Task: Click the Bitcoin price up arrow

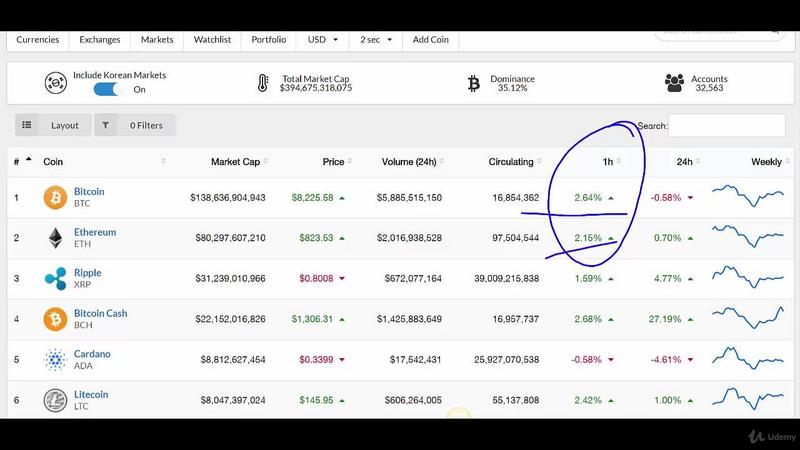Action: pos(342,198)
